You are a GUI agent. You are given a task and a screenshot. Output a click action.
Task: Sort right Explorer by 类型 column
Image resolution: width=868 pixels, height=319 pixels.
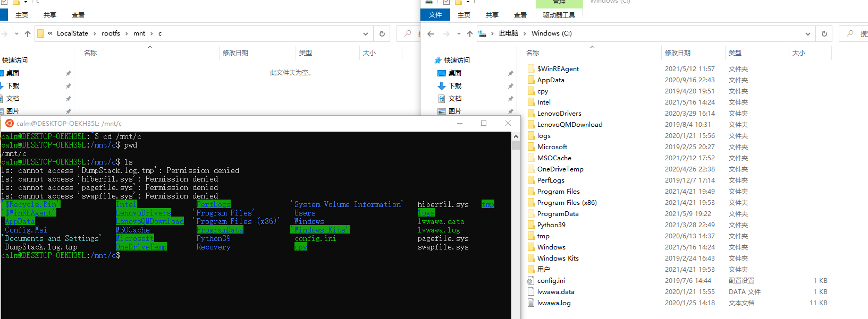(x=735, y=53)
